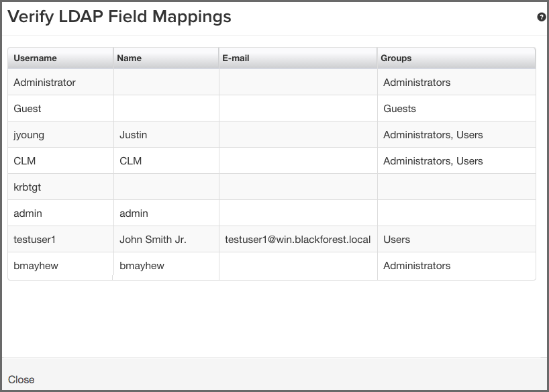
Task: Click the Groups column header
Action: click(395, 58)
